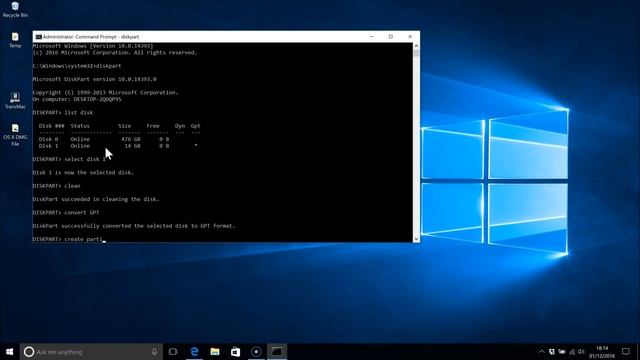Show hidden system tray icons

tap(542, 351)
